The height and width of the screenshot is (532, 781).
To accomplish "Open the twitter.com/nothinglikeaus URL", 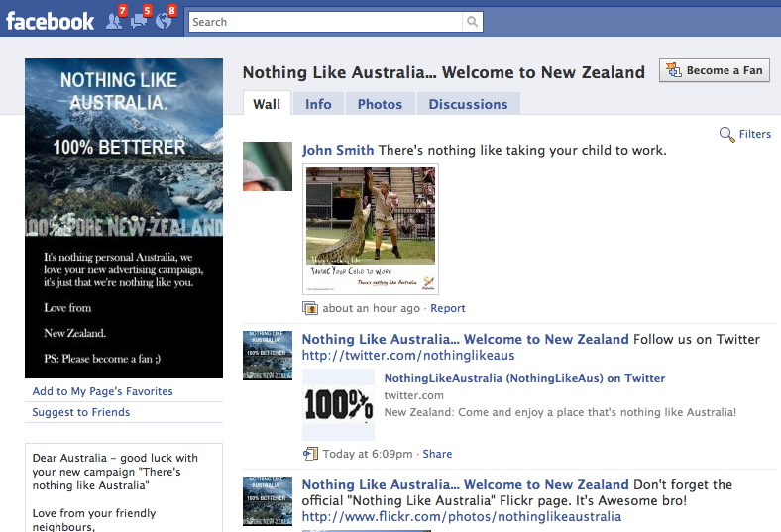I will (x=408, y=355).
